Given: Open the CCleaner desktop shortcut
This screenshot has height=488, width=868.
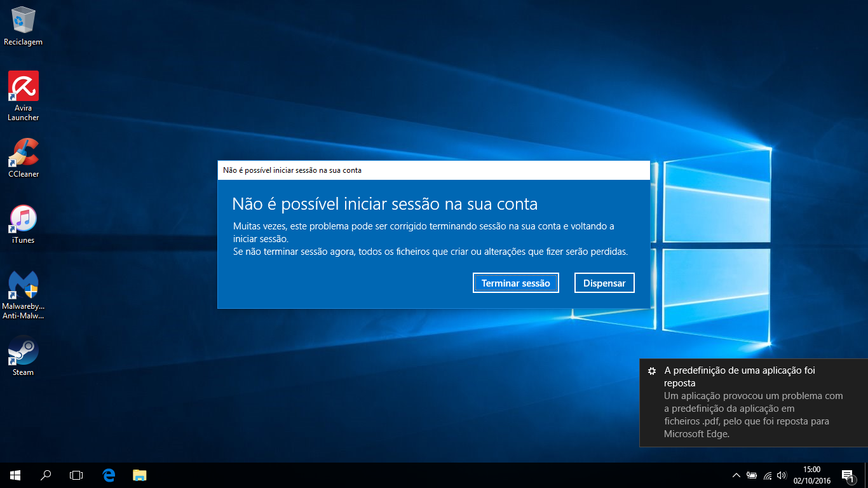Looking at the screenshot, I should pyautogui.click(x=24, y=158).
